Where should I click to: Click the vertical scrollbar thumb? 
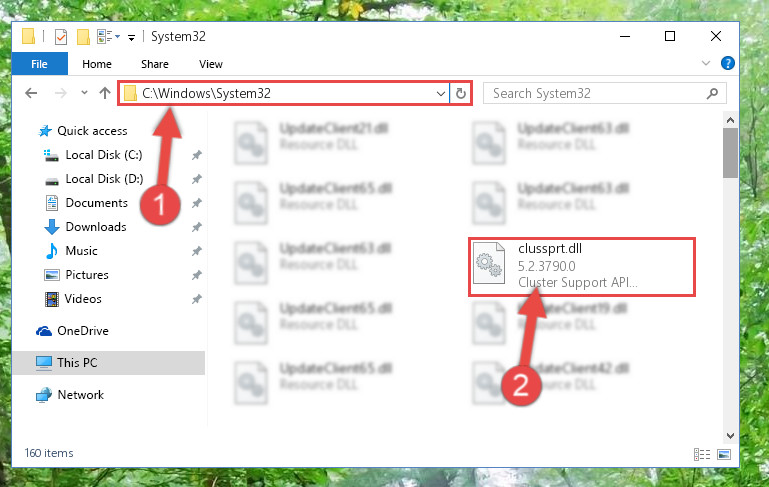tap(730, 153)
